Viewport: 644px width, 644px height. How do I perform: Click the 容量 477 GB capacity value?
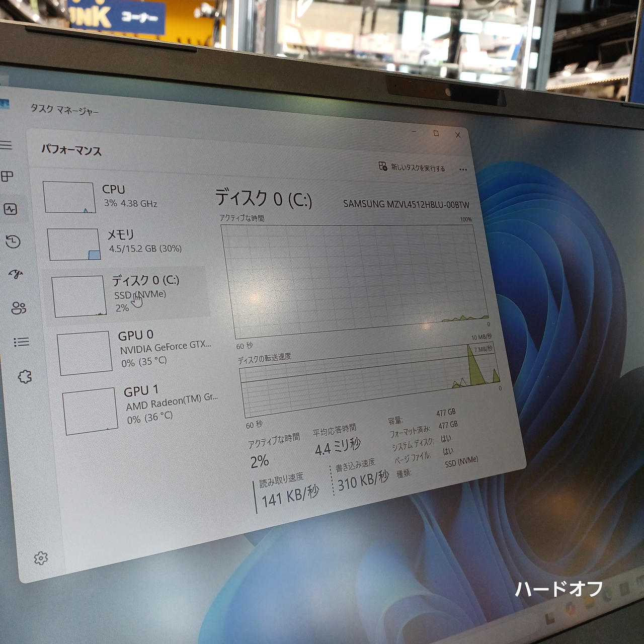coord(446,413)
